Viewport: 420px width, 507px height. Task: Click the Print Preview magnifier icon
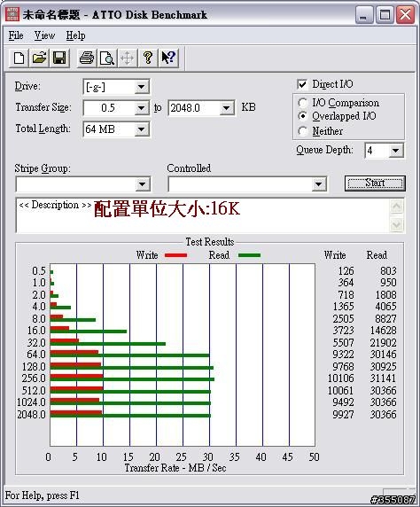pyautogui.click(x=106, y=58)
